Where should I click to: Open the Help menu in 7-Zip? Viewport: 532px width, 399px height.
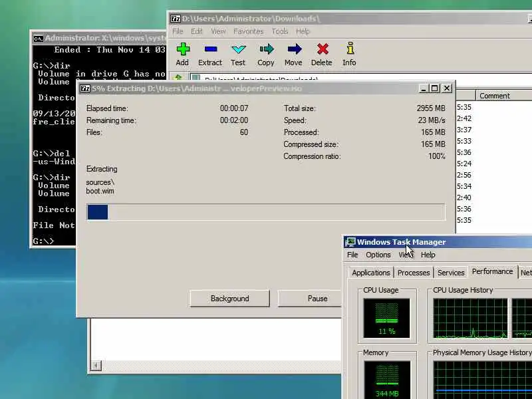click(x=303, y=31)
